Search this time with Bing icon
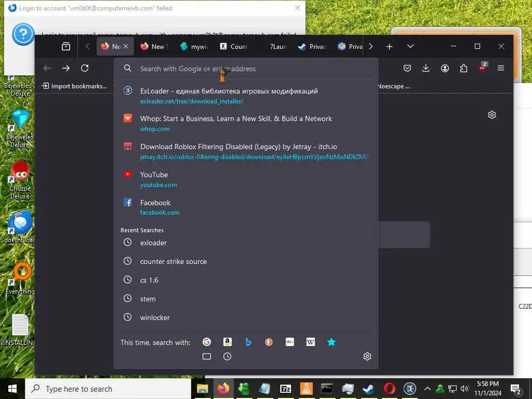The width and height of the screenshot is (532, 399). point(248,342)
